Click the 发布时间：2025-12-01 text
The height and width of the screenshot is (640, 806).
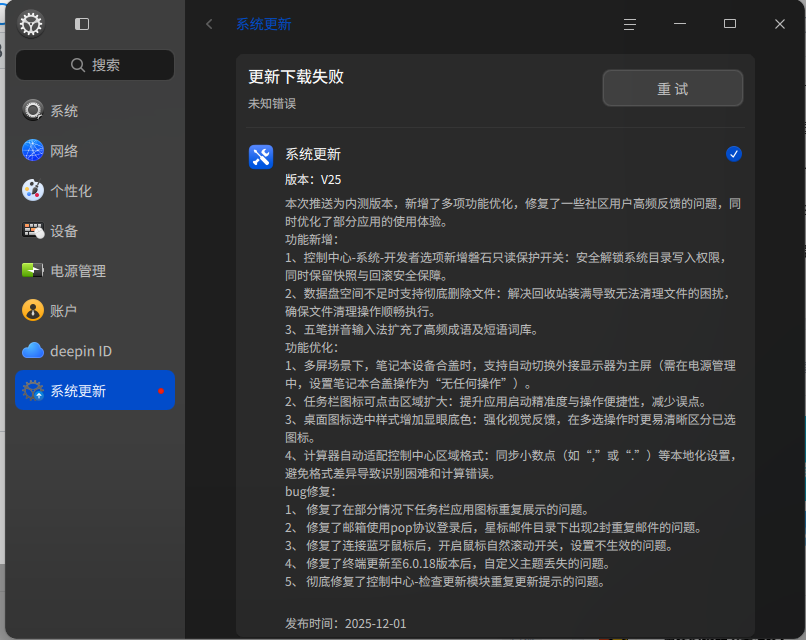(345, 624)
